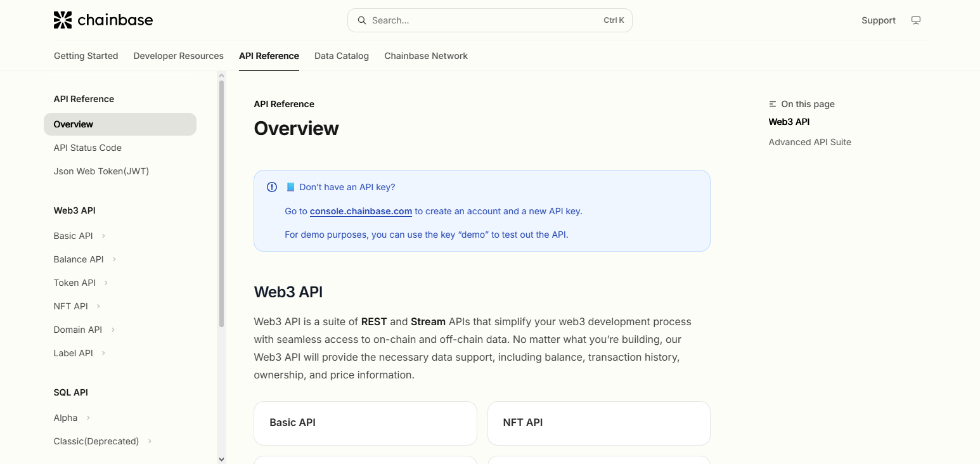980x464 pixels.
Task: Open Json Web Token(JWT) sidebar page
Action: 101,171
